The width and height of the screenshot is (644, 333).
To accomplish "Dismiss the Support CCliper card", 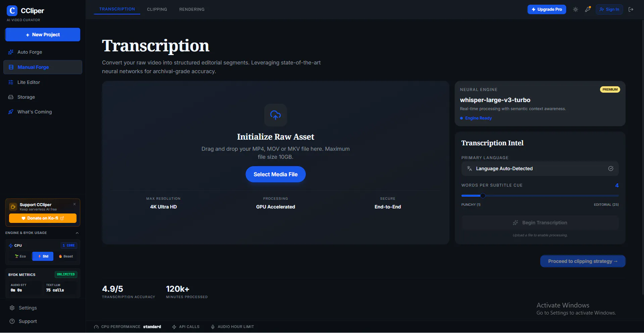I will [75, 204].
